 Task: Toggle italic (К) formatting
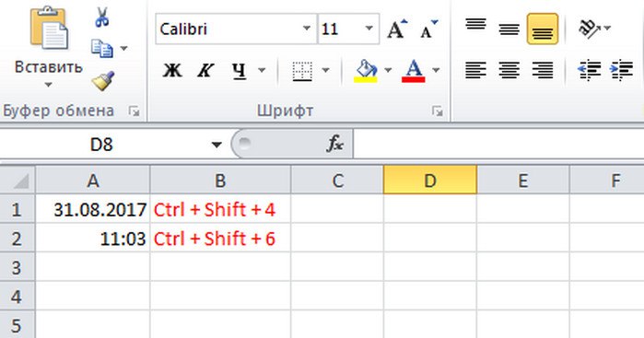205,70
